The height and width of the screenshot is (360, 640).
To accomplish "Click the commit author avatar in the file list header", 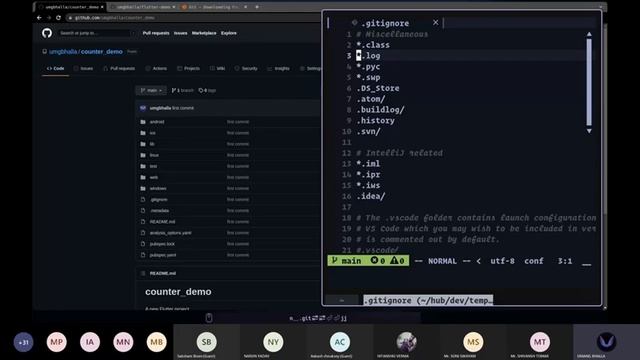I will tap(143, 108).
